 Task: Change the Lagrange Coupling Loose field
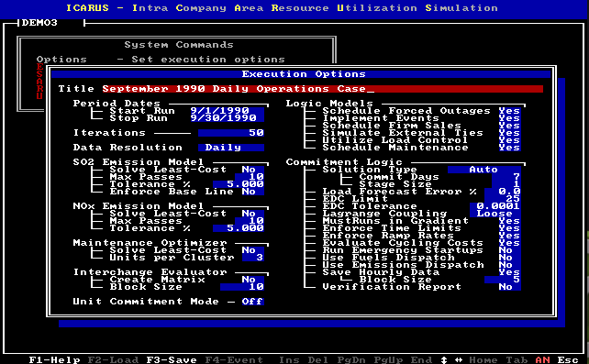(x=495, y=213)
